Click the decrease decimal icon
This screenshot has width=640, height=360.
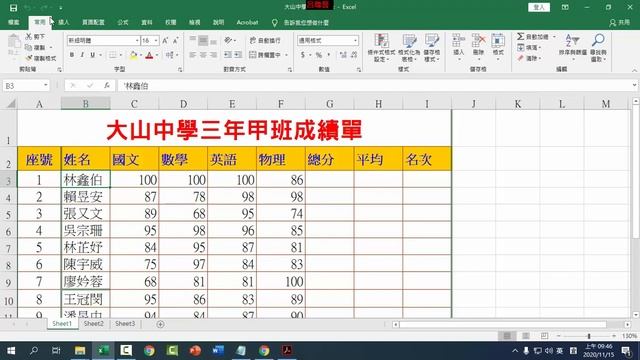click(353, 55)
